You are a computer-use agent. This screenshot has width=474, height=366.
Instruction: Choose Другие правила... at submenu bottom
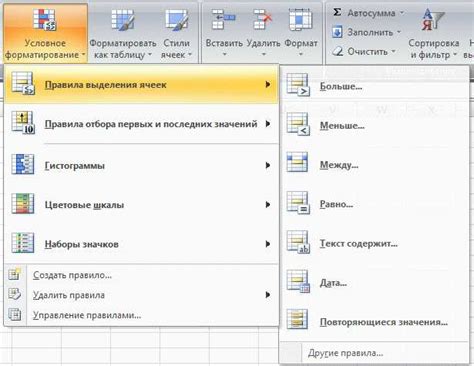point(375,353)
